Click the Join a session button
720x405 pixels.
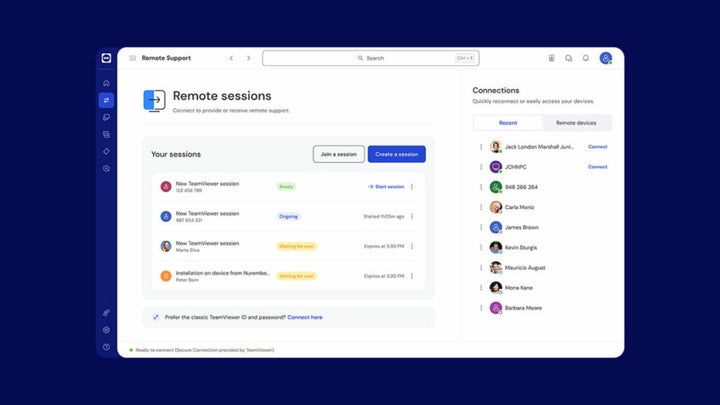tap(338, 154)
